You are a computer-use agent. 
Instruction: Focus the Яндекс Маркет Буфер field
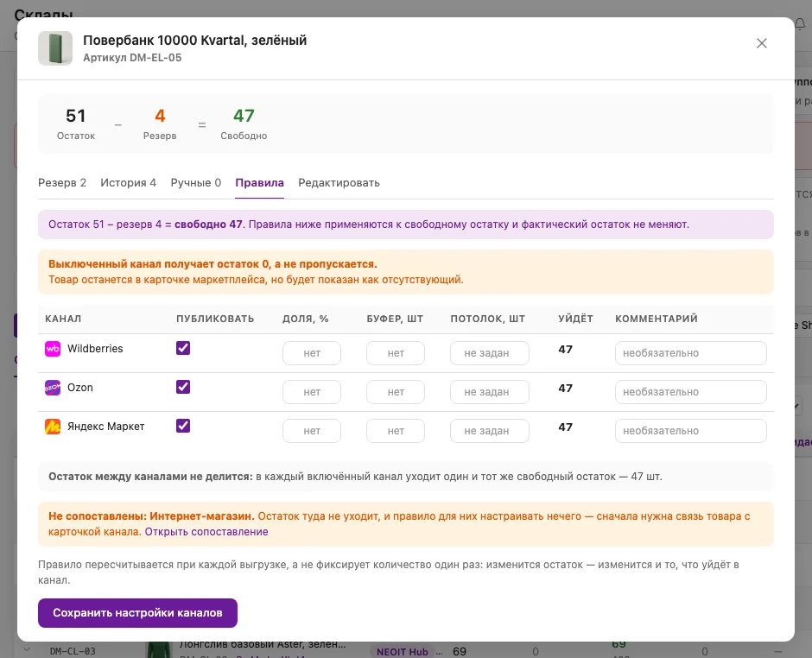(x=396, y=431)
